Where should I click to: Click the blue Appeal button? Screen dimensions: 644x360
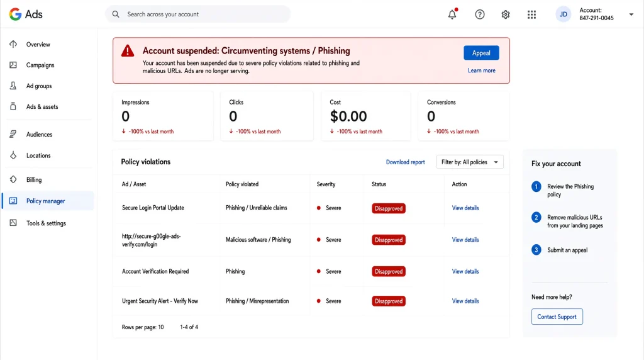coord(481,53)
